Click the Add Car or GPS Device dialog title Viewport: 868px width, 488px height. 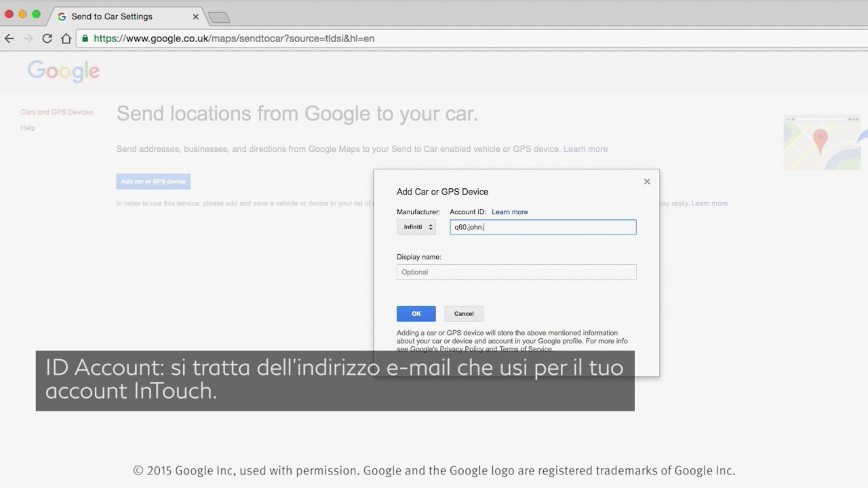(442, 192)
